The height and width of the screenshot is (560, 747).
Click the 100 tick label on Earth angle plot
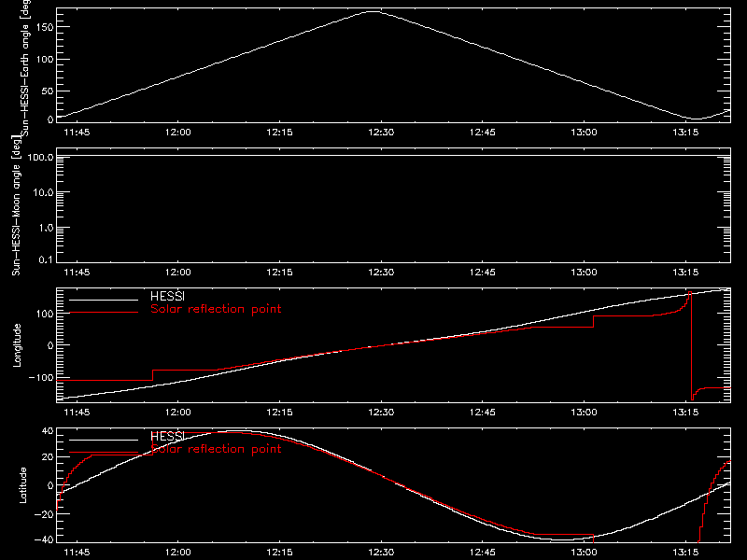tap(45, 60)
